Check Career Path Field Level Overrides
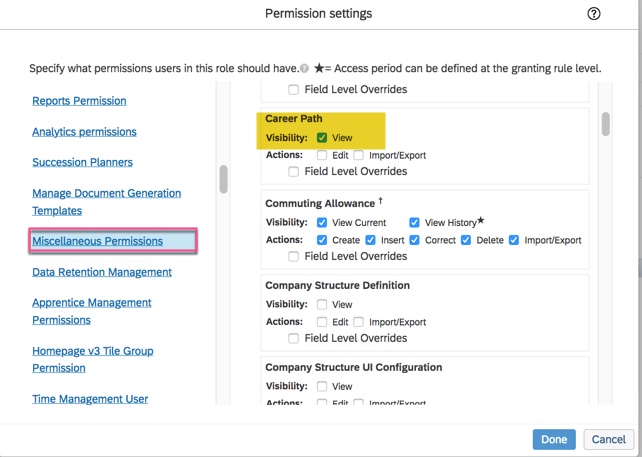The image size is (642, 457). click(294, 172)
